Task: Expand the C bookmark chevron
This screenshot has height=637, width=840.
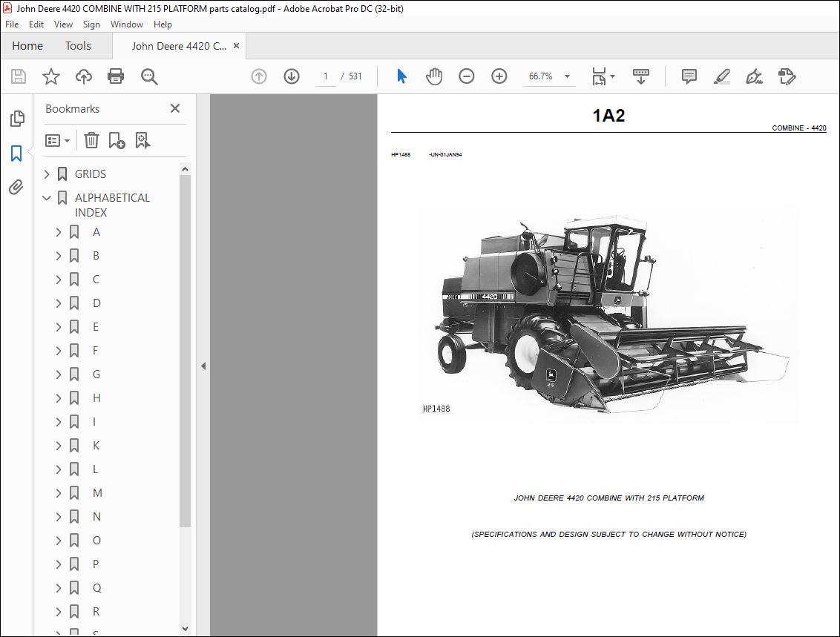Action: pyautogui.click(x=59, y=280)
